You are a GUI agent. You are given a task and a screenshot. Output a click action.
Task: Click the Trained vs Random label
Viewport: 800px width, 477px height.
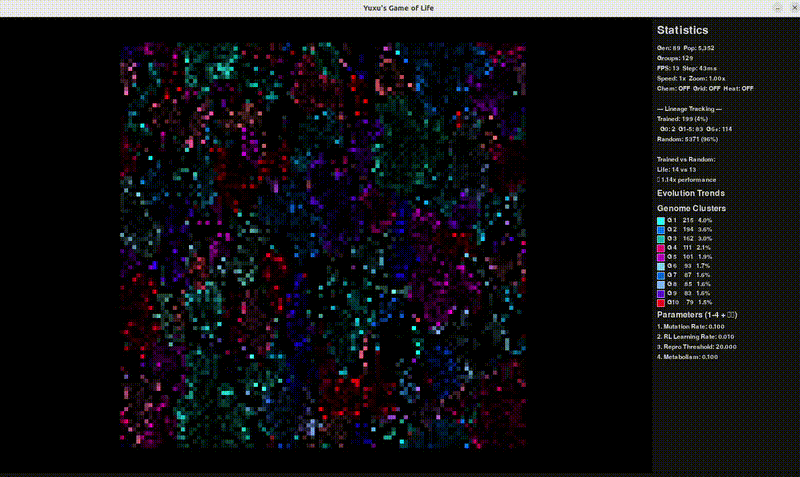click(x=686, y=160)
